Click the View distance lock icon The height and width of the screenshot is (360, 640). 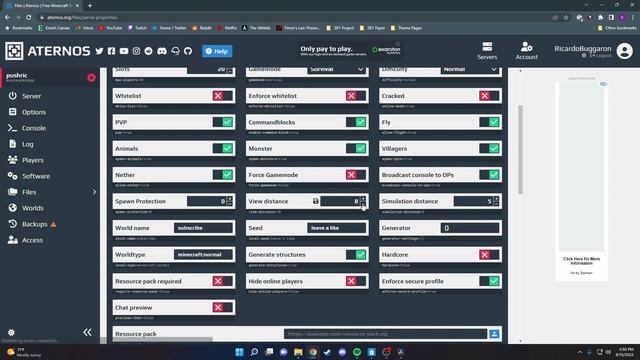tap(316, 201)
